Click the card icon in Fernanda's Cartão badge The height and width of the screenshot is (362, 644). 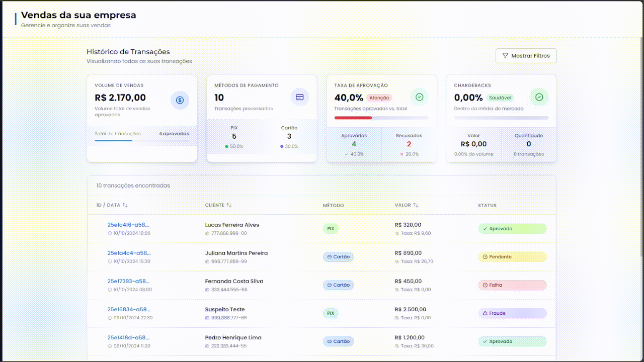pos(330,285)
